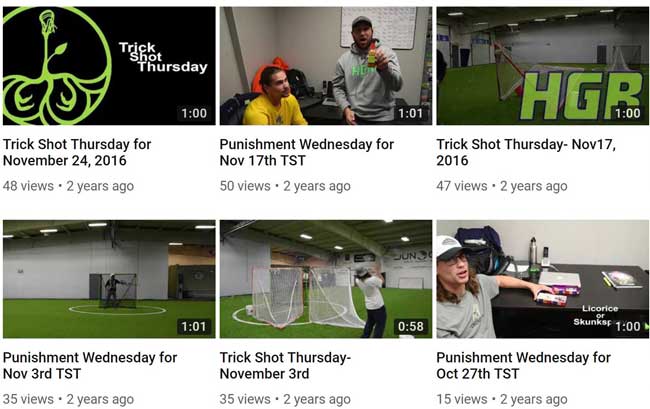Click the 50 views metadata line
Screen dimensions: 650x409
pos(285,186)
